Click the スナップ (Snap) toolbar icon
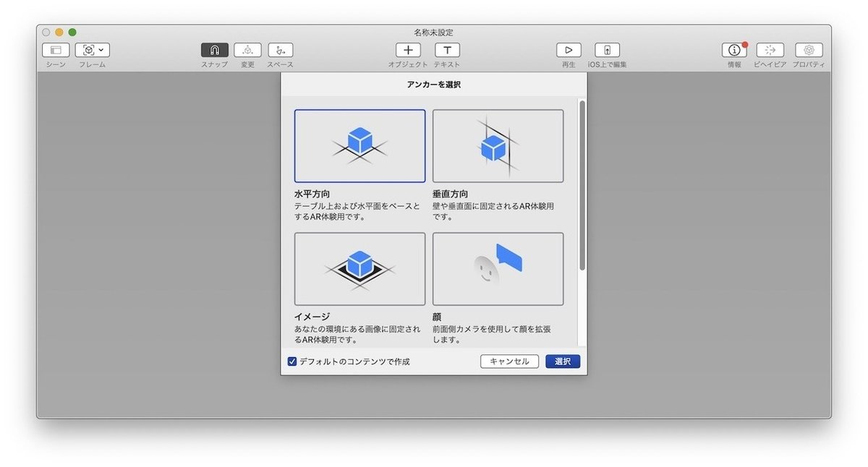 tap(214, 50)
